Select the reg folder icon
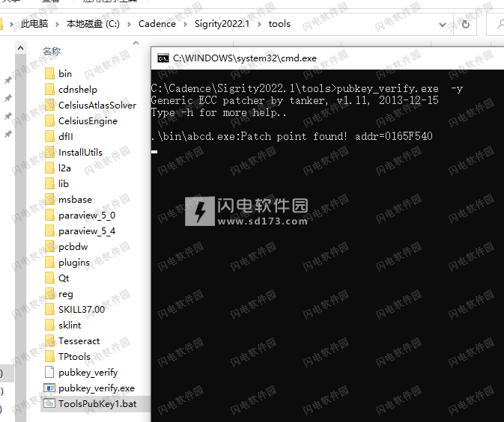The image size is (504, 422). click(49, 294)
